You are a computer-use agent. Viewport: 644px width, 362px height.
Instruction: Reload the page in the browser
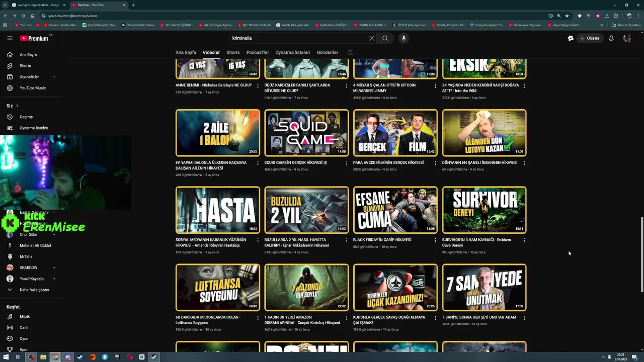[x=23, y=16]
